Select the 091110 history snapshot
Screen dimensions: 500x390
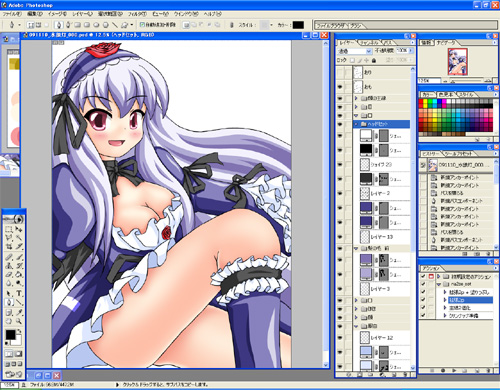coord(457,165)
